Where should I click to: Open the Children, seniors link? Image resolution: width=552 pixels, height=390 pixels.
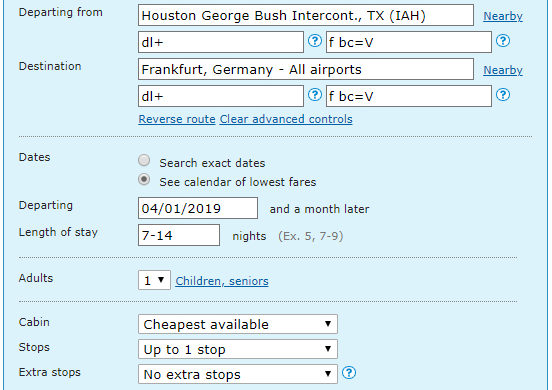222,281
